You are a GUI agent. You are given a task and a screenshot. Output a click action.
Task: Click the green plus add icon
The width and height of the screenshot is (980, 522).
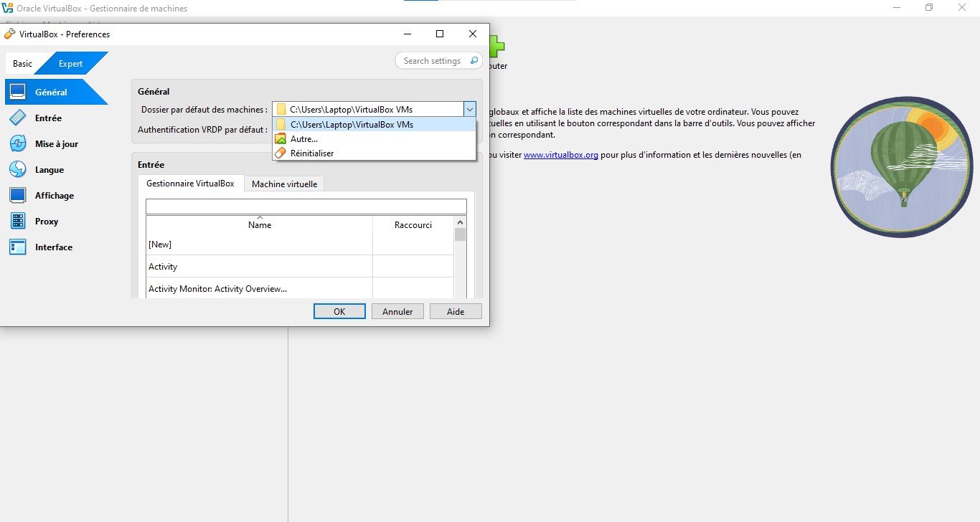click(x=496, y=47)
